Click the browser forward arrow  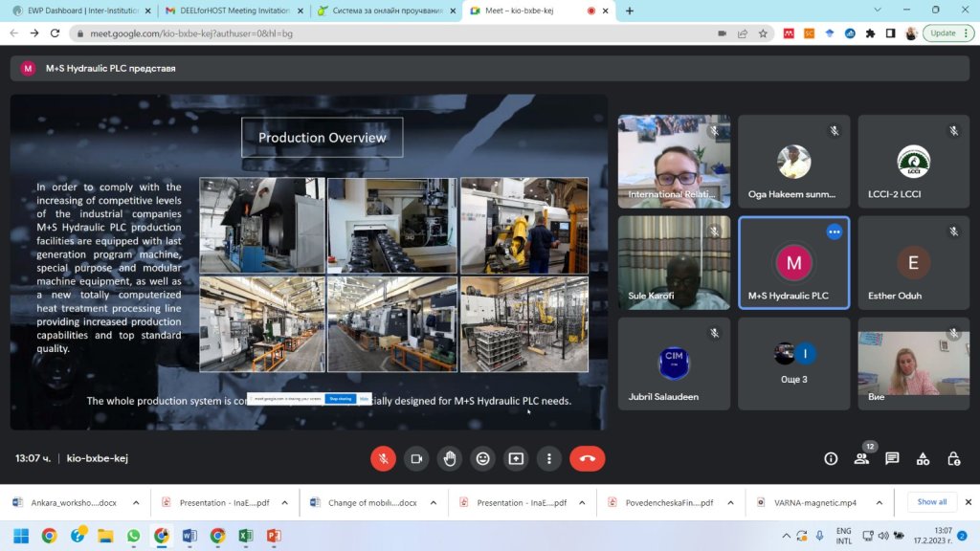tap(34, 33)
